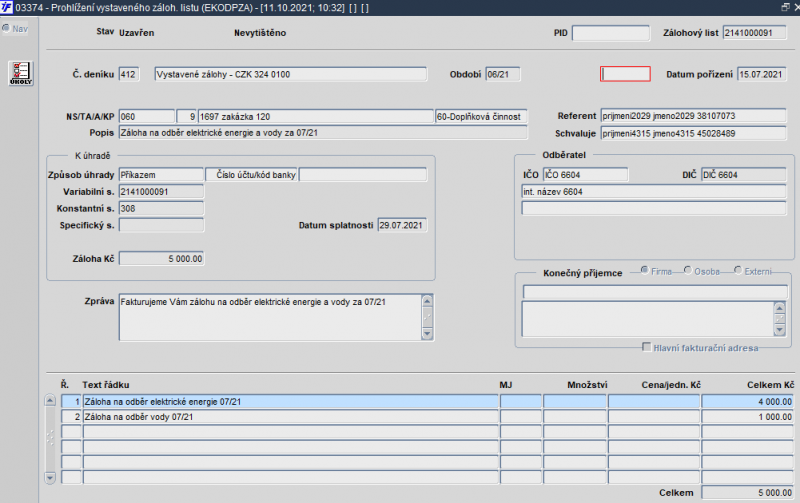Click the 60-Doplňková činnost field
Viewport: 800px width, 503px height.
pyautogui.click(x=481, y=117)
